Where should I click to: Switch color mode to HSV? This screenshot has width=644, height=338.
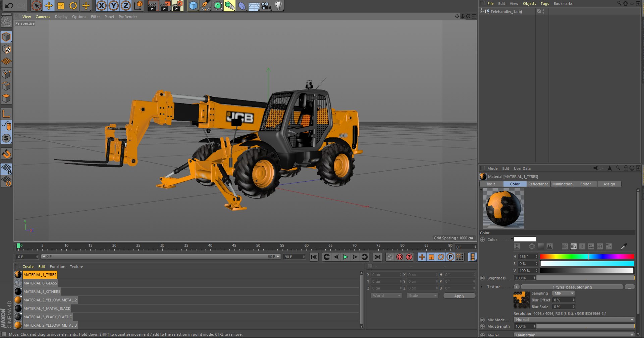[x=574, y=247]
